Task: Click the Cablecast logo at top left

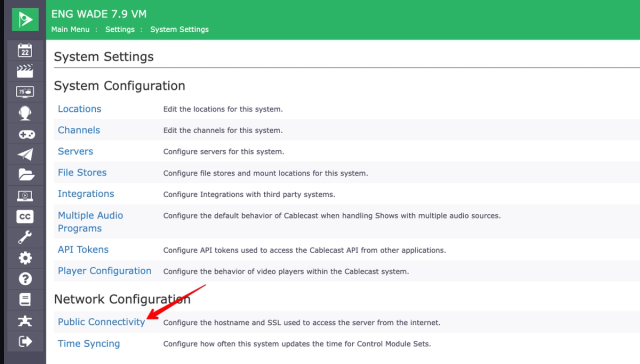Action: coord(25,19)
